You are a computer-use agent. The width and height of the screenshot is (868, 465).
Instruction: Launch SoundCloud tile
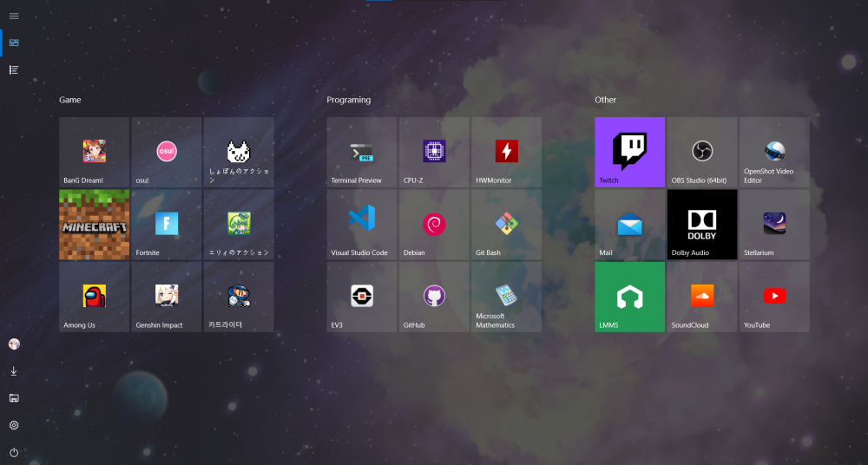coord(702,297)
